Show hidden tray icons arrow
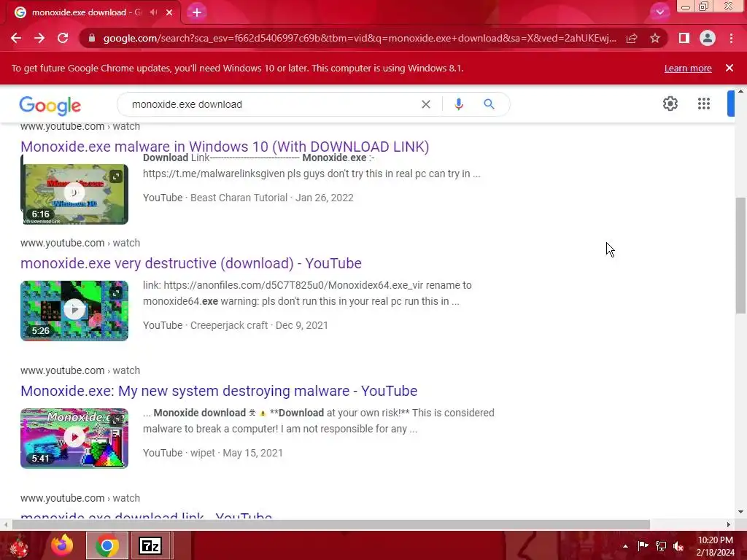747x560 pixels. [625, 546]
